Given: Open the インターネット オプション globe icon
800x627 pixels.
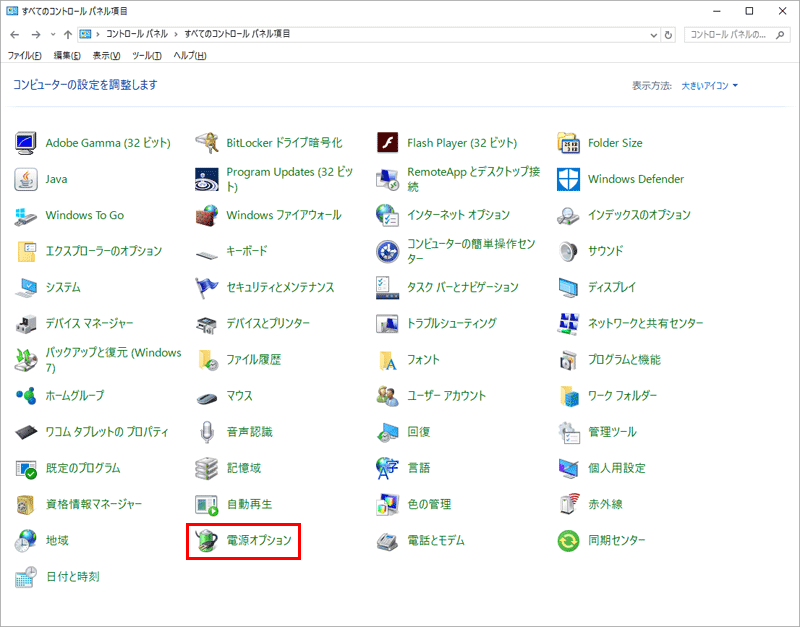Looking at the screenshot, I should [387, 215].
